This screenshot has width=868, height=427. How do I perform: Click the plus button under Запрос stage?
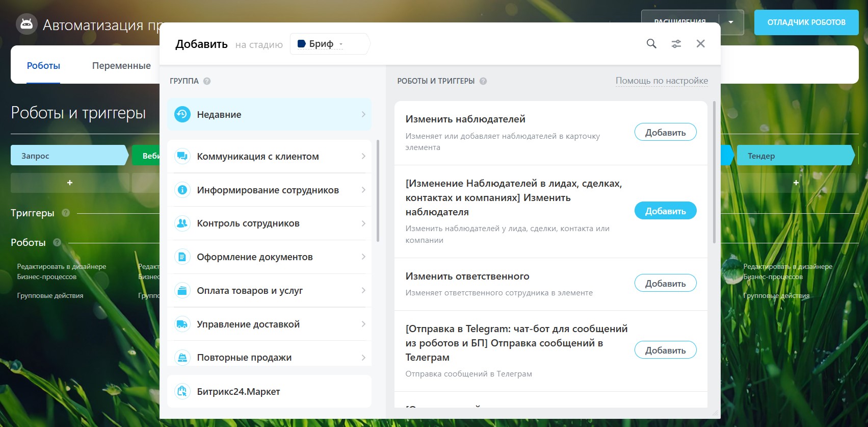pos(70,183)
